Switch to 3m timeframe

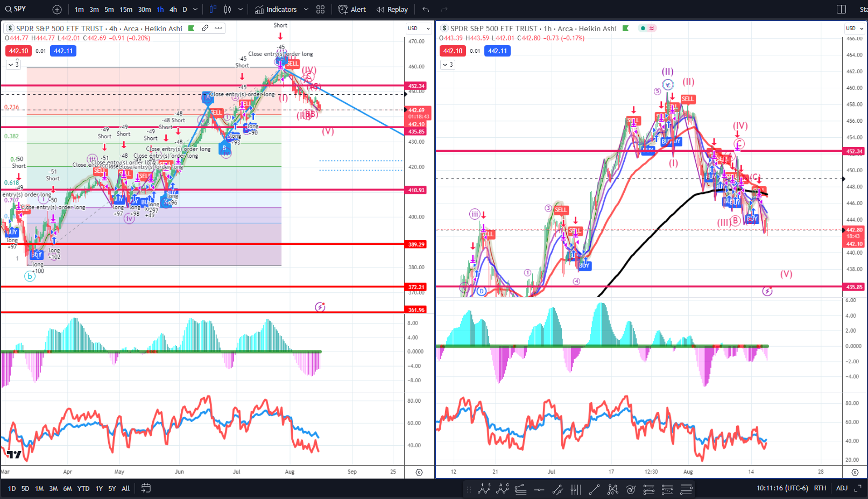pyautogui.click(x=94, y=10)
